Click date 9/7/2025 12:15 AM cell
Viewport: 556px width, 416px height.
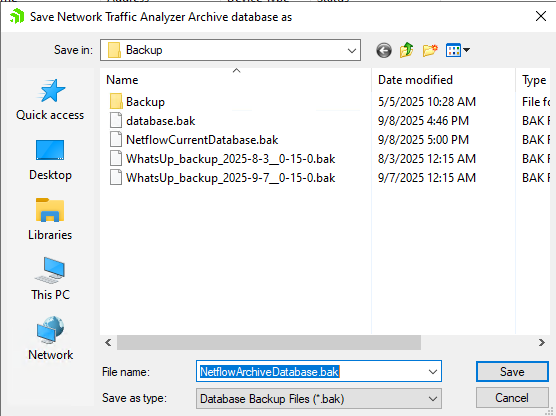pos(427,178)
